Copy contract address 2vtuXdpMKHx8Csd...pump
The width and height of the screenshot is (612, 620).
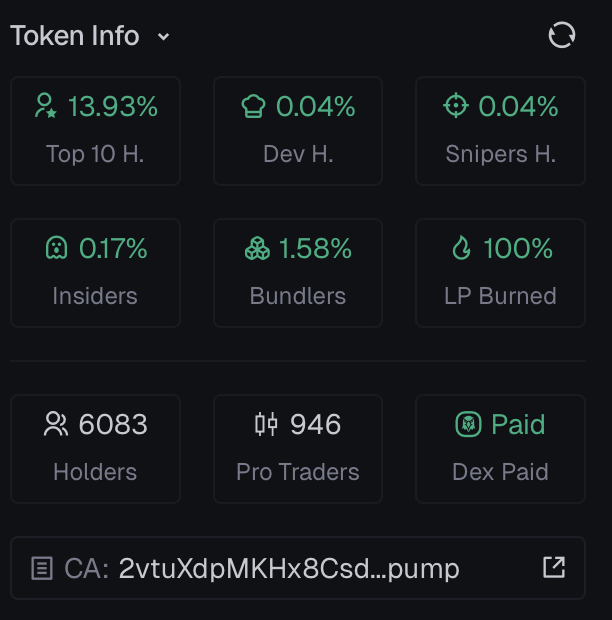[x=289, y=569]
